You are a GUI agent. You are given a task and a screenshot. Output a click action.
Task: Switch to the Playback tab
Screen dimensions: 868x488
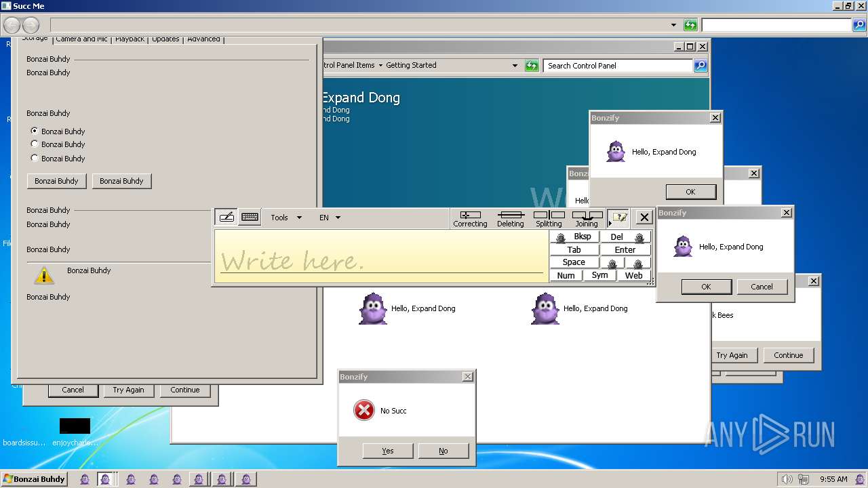point(130,39)
